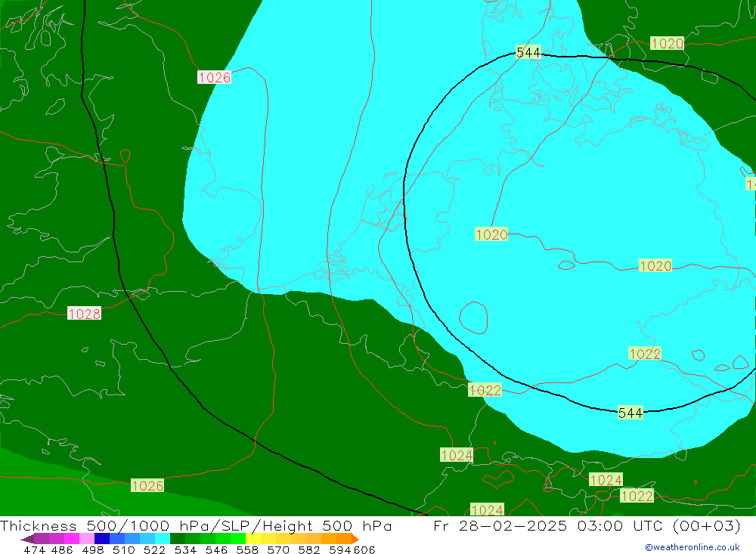This screenshot has width=756, height=554.
Task: Click the forecast timestamp 'Fr 28-02-2025 03:00 UTC'
Action: click(x=547, y=525)
